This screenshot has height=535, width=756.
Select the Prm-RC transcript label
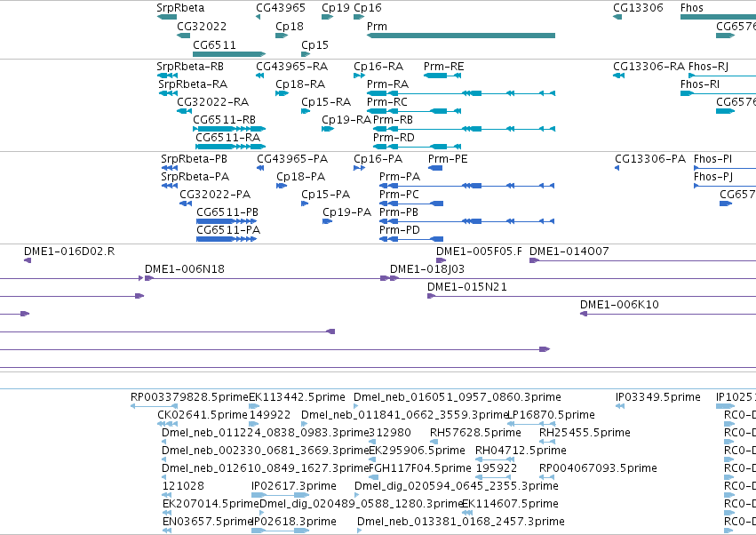[387, 102]
